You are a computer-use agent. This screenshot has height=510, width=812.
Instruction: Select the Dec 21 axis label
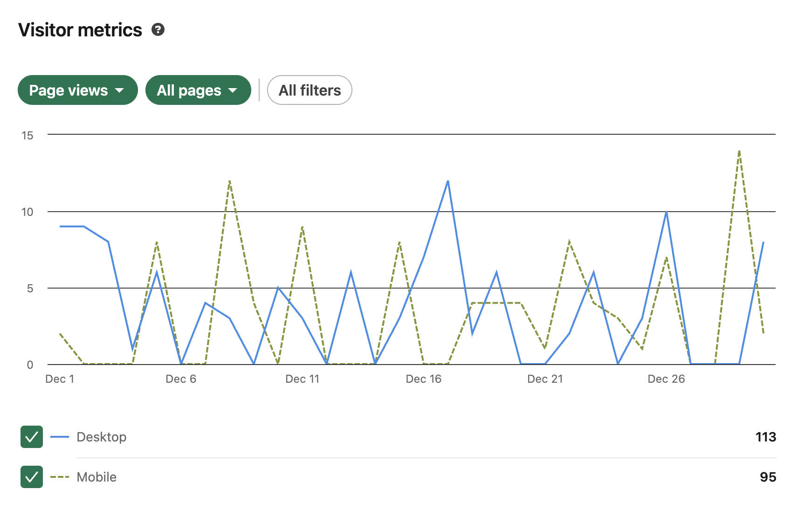(x=545, y=379)
